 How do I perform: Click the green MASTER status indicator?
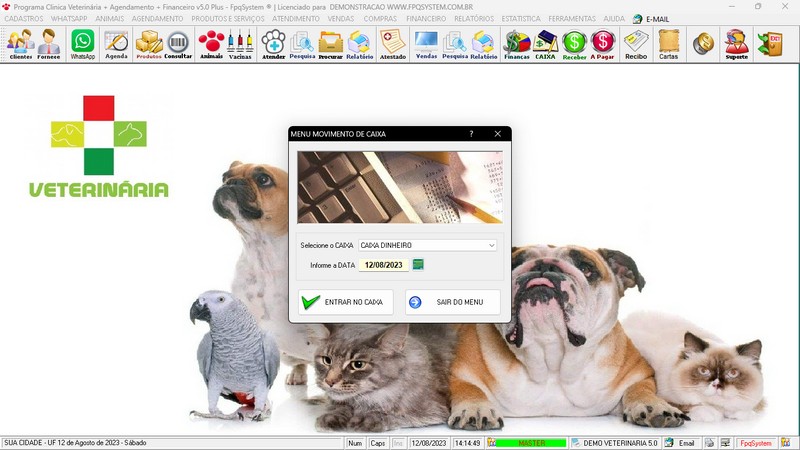point(531,443)
